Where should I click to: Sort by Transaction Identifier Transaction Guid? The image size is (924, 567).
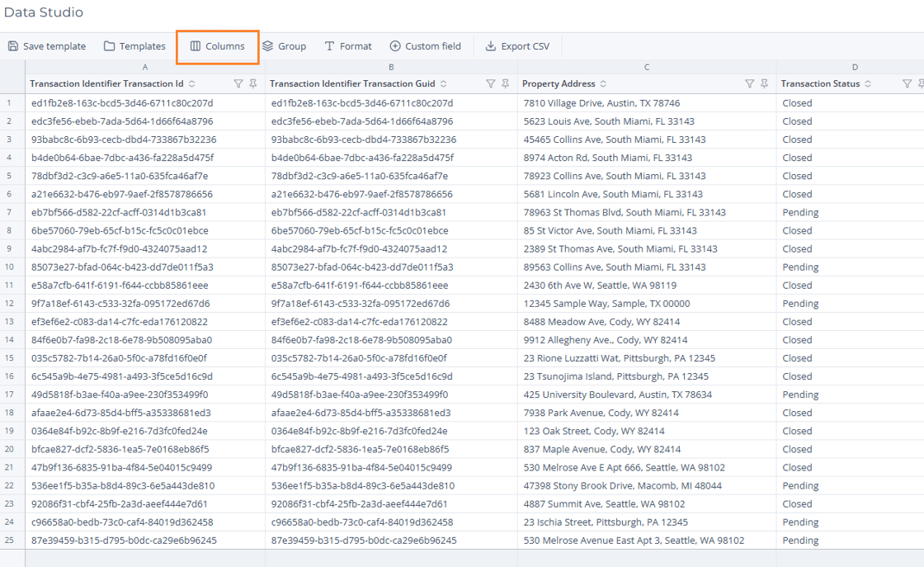[x=444, y=83]
